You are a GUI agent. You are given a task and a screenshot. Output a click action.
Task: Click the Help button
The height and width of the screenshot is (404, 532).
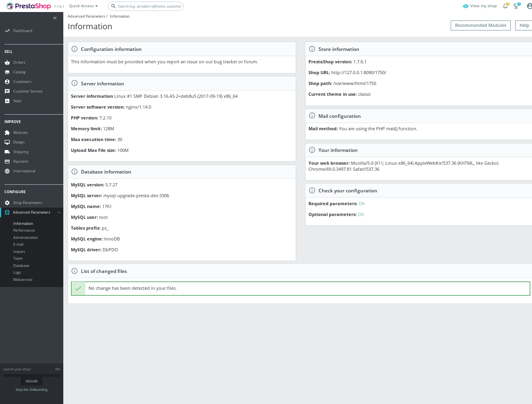[x=524, y=25]
